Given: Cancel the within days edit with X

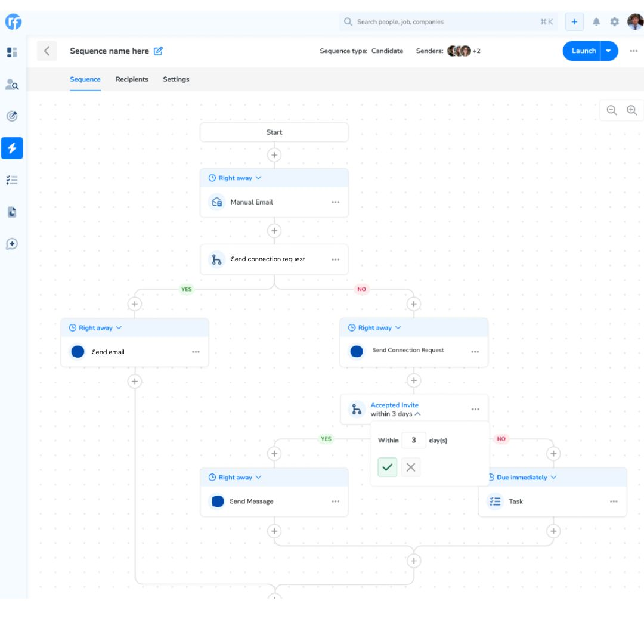Looking at the screenshot, I should tap(411, 467).
